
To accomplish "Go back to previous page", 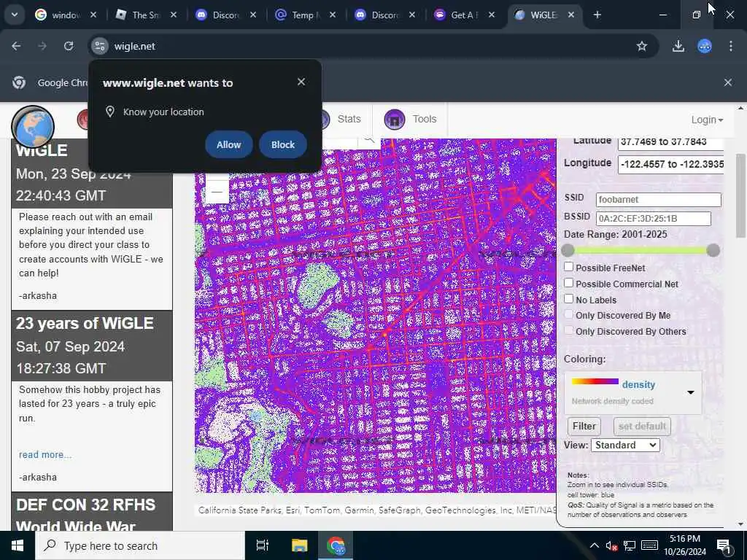I will click(x=16, y=46).
